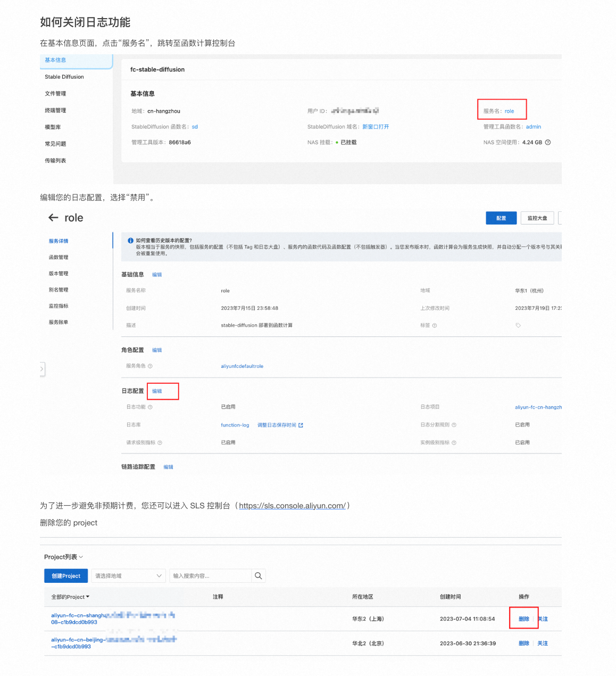Click the help icon next to 标签
This screenshot has height=676, width=616.
(435, 326)
